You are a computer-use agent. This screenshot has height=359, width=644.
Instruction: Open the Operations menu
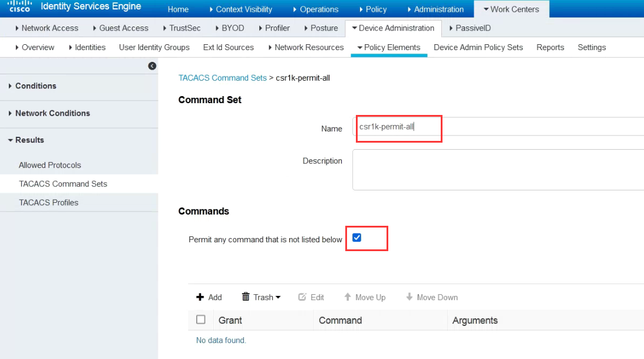316,9
